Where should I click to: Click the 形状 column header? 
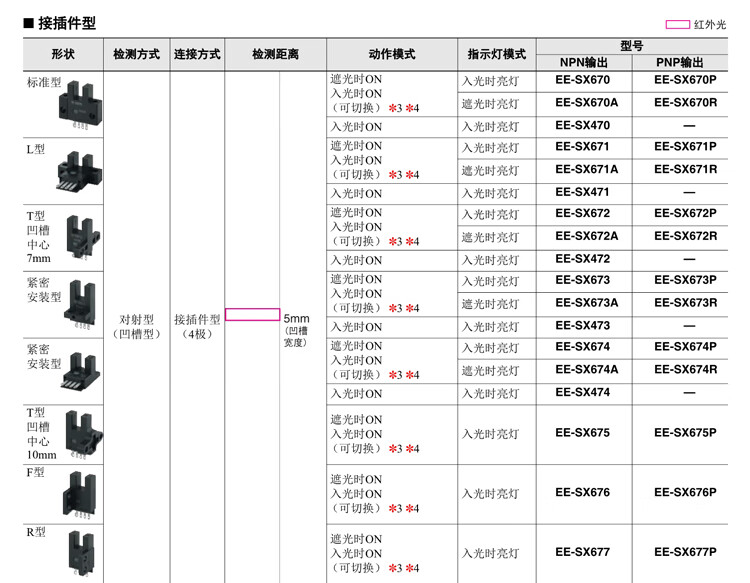63,54
